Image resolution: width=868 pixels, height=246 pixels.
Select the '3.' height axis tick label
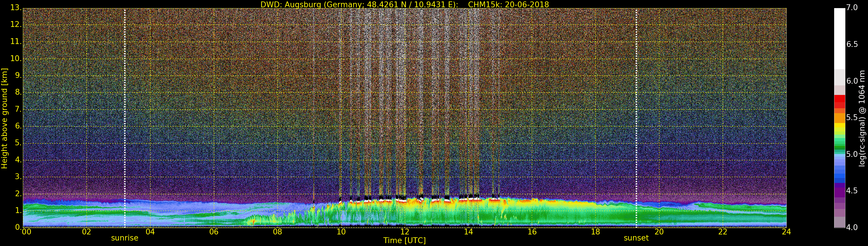(18, 177)
